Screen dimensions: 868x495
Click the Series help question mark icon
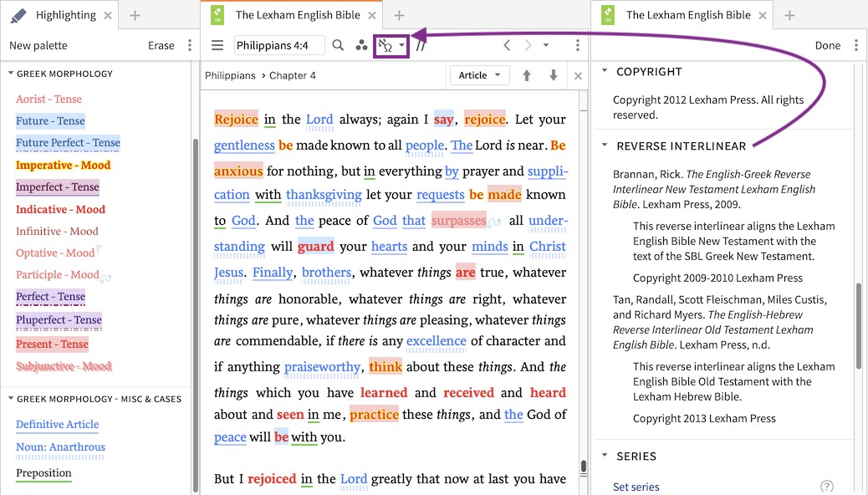tap(826, 486)
